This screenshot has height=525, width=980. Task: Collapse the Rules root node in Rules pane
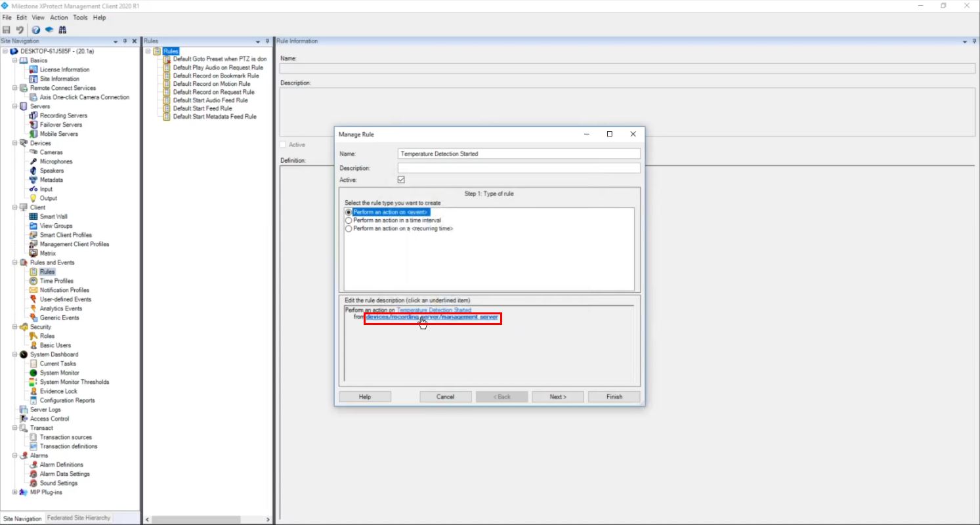click(149, 51)
